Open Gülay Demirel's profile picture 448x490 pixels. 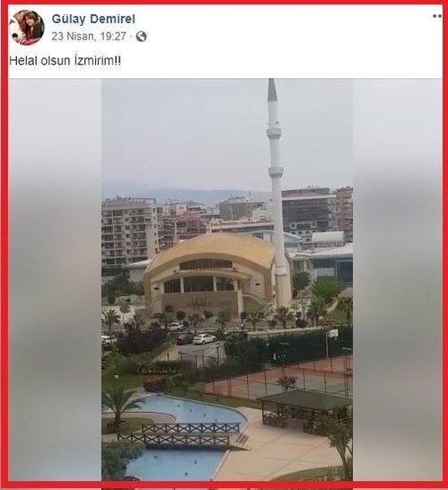[x=27, y=28]
